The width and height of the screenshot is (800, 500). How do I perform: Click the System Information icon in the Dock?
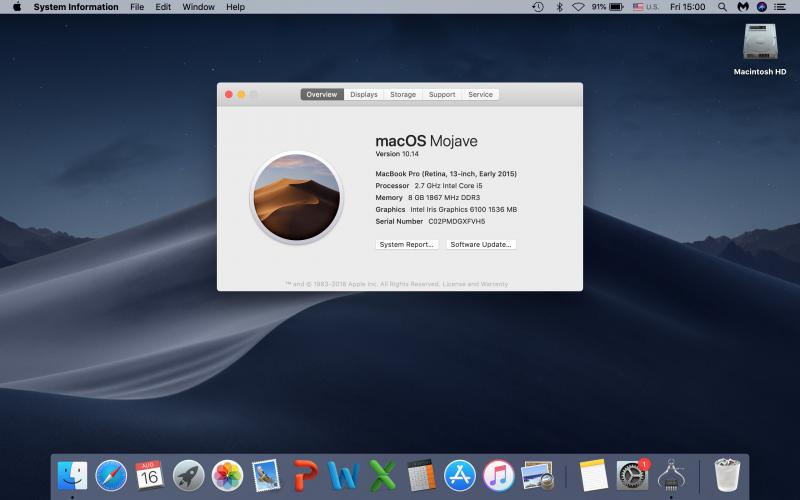click(x=671, y=476)
